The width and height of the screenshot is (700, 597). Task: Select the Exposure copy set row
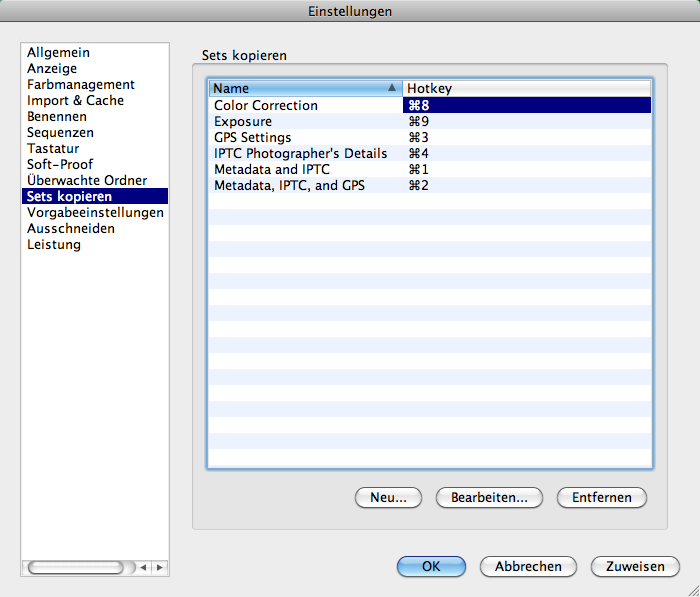[x=243, y=121]
